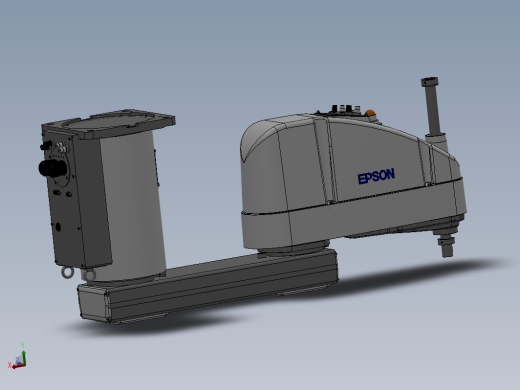
Task: Select the black cable connector on the base
Action: (53, 167)
